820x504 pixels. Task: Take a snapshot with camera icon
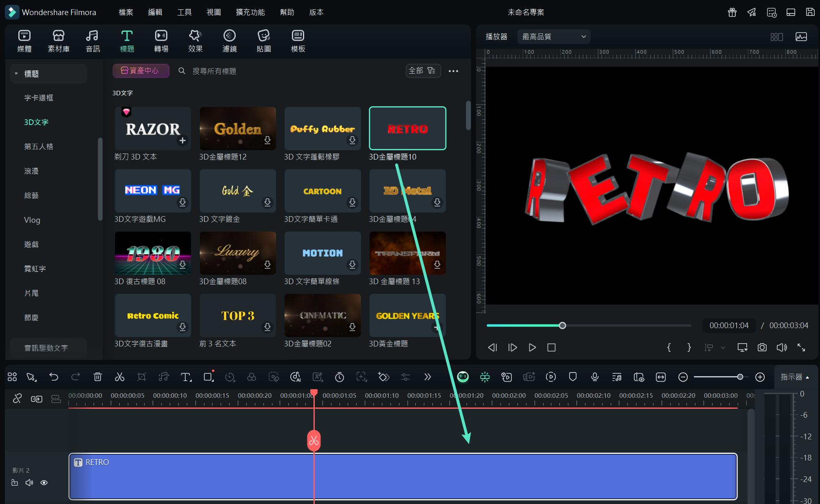[762, 347]
